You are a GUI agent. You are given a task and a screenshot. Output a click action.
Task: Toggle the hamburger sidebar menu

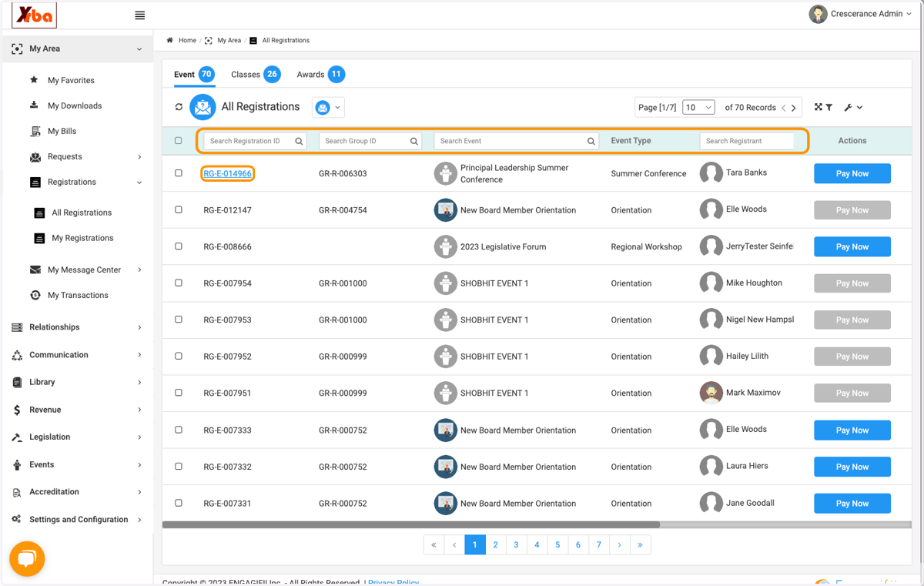[x=139, y=15]
